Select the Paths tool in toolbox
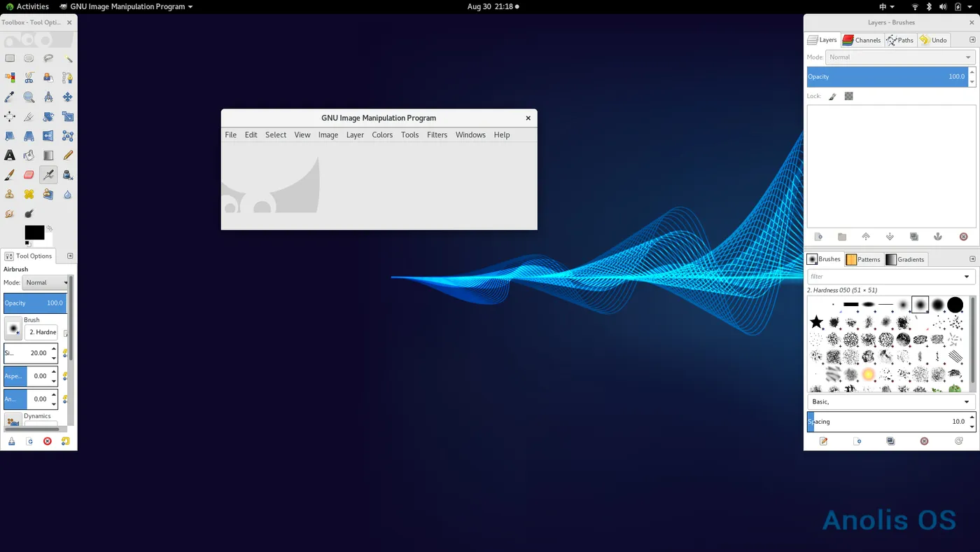Viewport: 980px width, 552px height. click(x=68, y=78)
